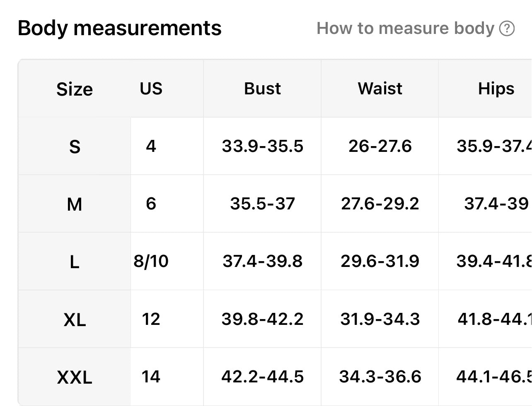Screen dimensions: 532x406
Task: Select the XXL size row label
Action: 75,377
